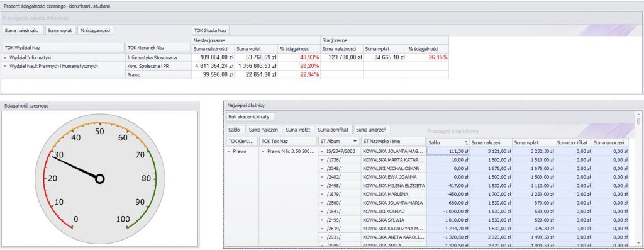Click the 3 232,30 zł suma wpłat cell
The width and height of the screenshot is (644, 250).
click(533, 151)
